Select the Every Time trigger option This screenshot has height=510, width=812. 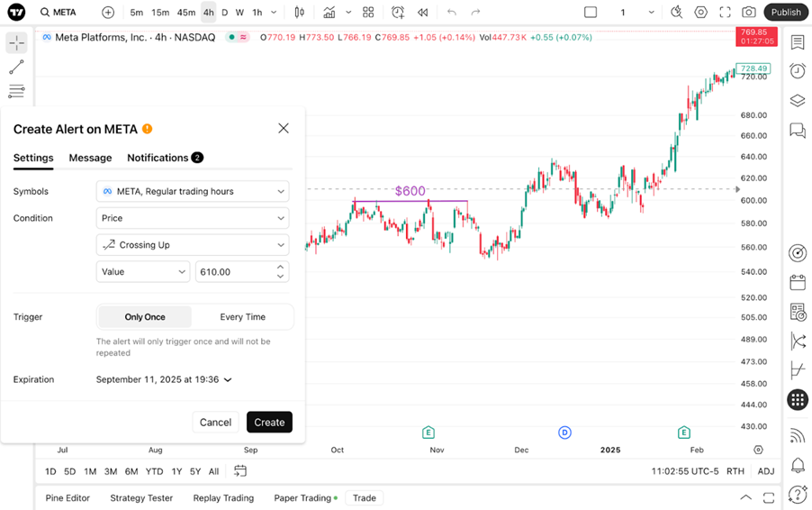[242, 316]
